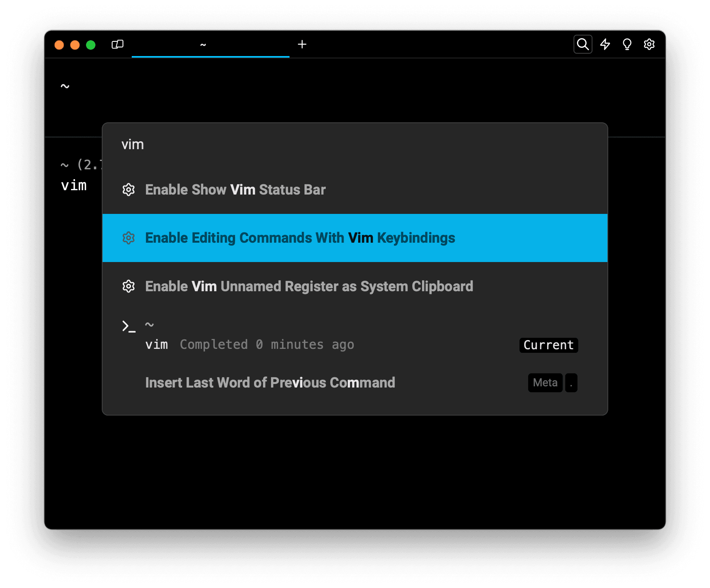The width and height of the screenshot is (710, 588).
Task: Open settings via the top-right gear icon
Action: click(x=649, y=44)
